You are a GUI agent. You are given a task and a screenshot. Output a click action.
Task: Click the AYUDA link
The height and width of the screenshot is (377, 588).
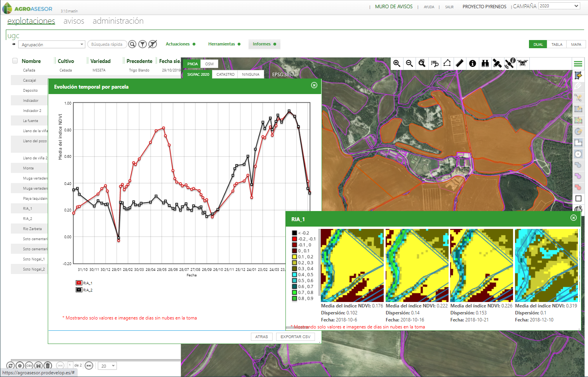point(429,7)
